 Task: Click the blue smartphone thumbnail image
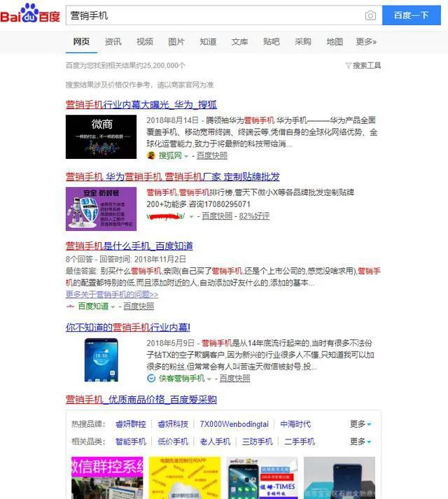pos(101,360)
